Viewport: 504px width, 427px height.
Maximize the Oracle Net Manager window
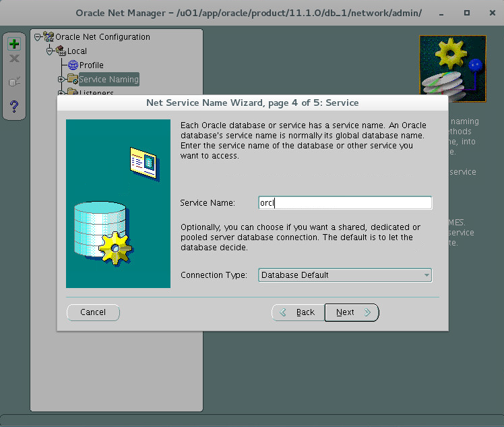coord(467,13)
